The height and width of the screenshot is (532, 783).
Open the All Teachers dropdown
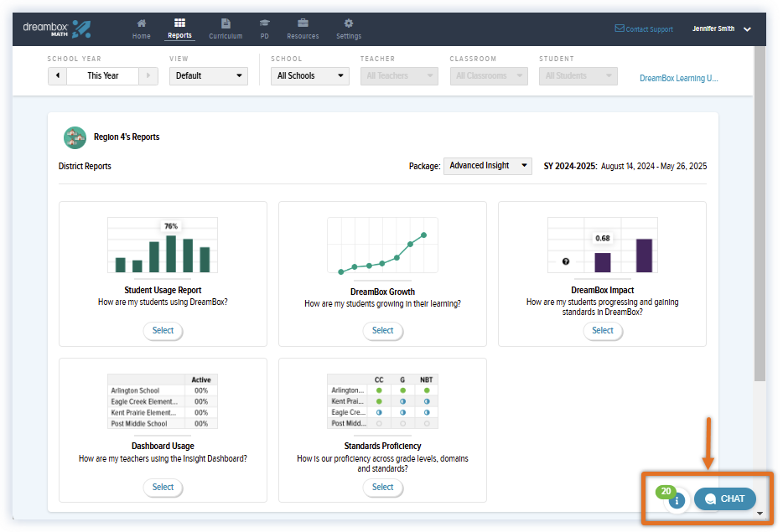pos(400,76)
